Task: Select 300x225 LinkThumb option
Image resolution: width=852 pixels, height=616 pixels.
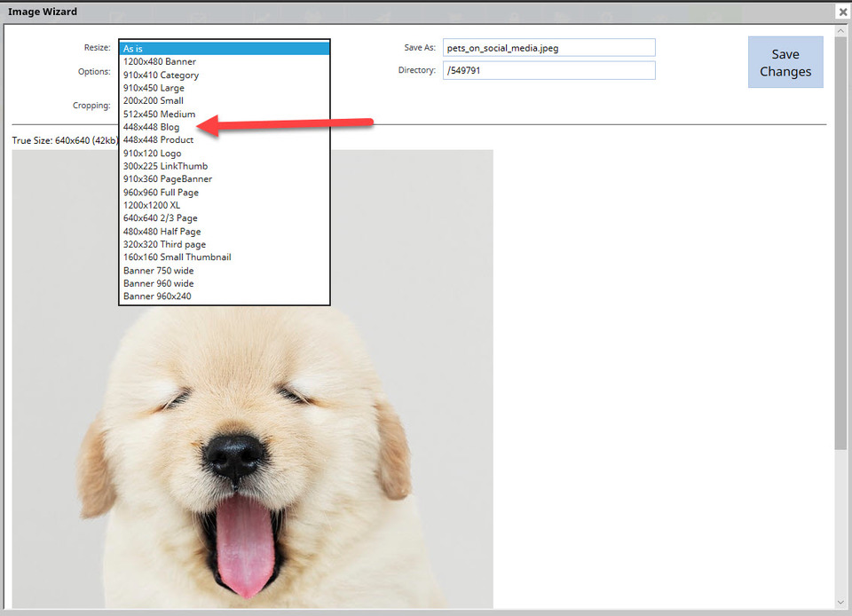Action: (165, 166)
